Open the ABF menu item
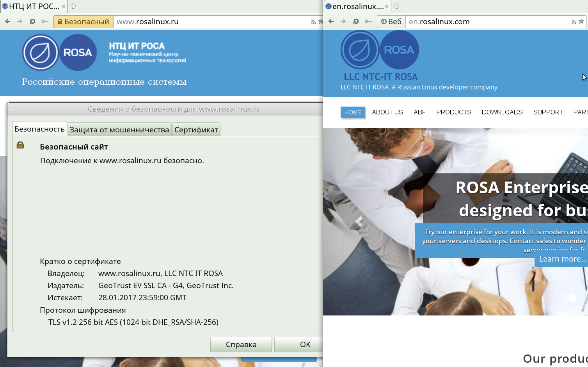Viewport: 588px width, 367px height. click(x=420, y=112)
